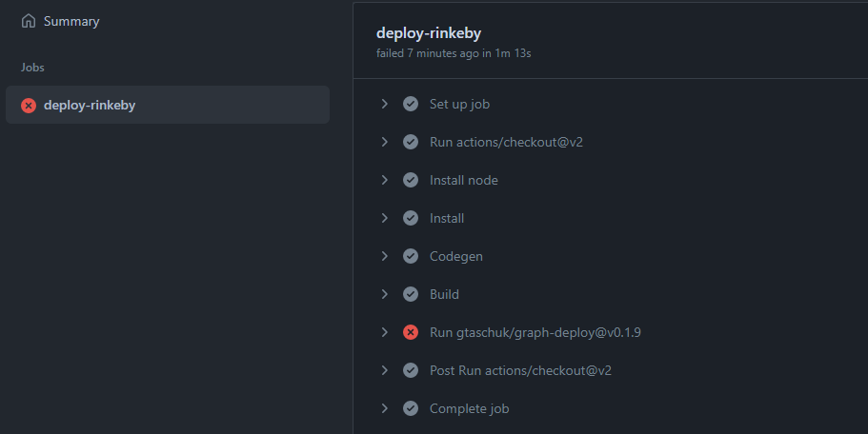868x434 pixels.
Task: Click the Set up job label
Action: (459, 104)
